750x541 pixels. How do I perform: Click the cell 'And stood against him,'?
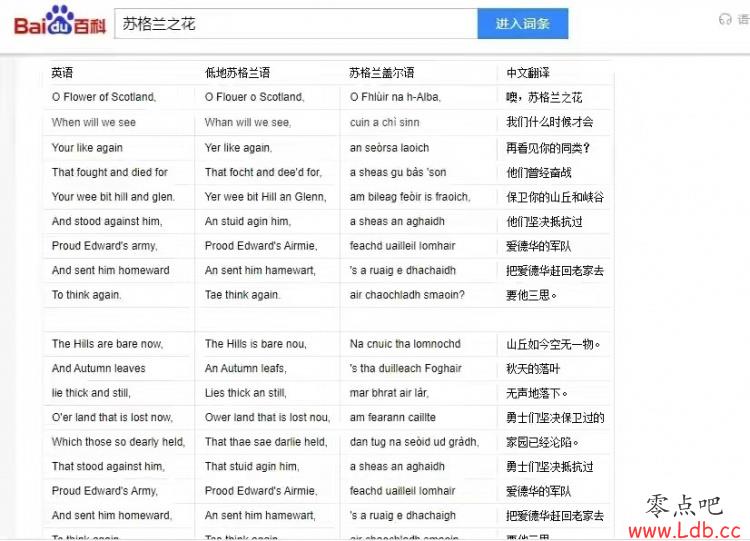tap(107, 221)
